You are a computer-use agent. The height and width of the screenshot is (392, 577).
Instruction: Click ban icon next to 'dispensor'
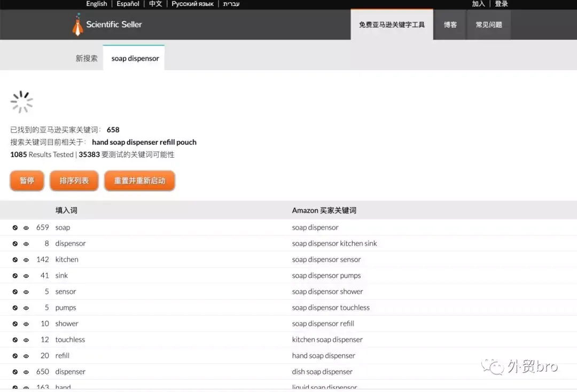coord(15,244)
